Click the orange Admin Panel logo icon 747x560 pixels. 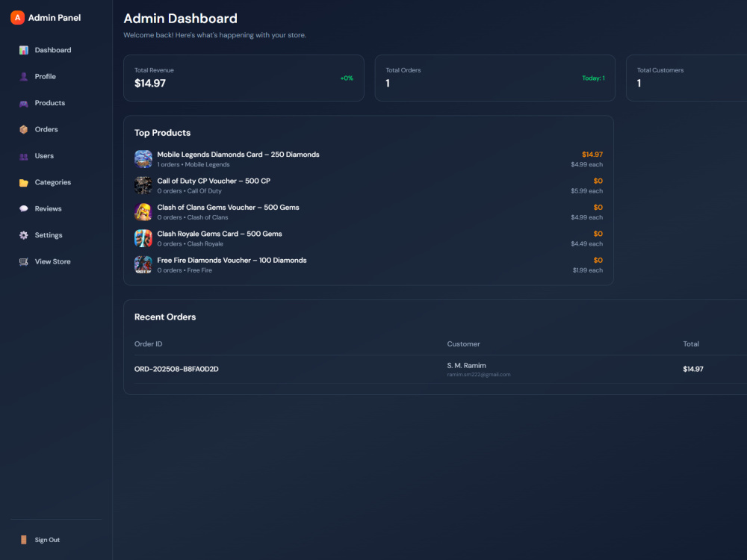pos(18,18)
